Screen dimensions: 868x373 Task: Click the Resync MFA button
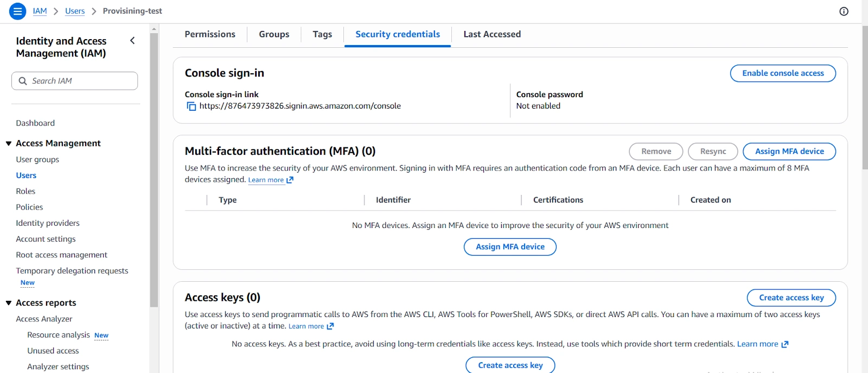pos(713,151)
